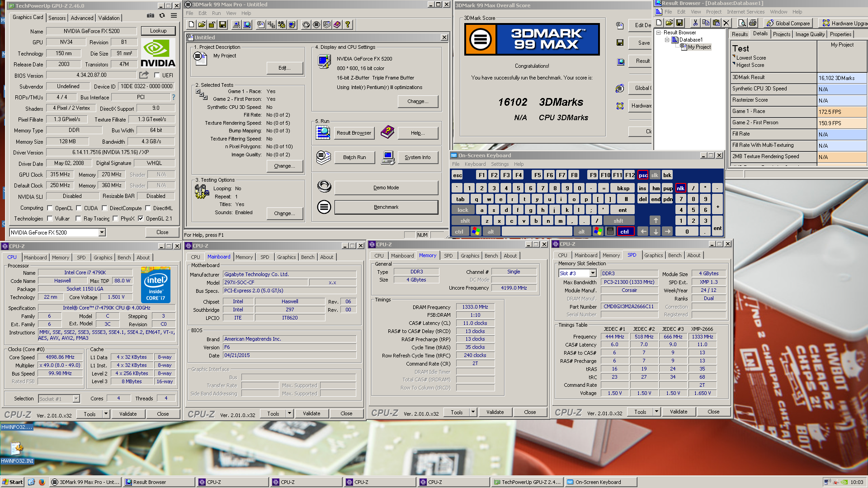
Task: Toggle the OpenGL 2.1 checkbox
Action: (x=141, y=218)
